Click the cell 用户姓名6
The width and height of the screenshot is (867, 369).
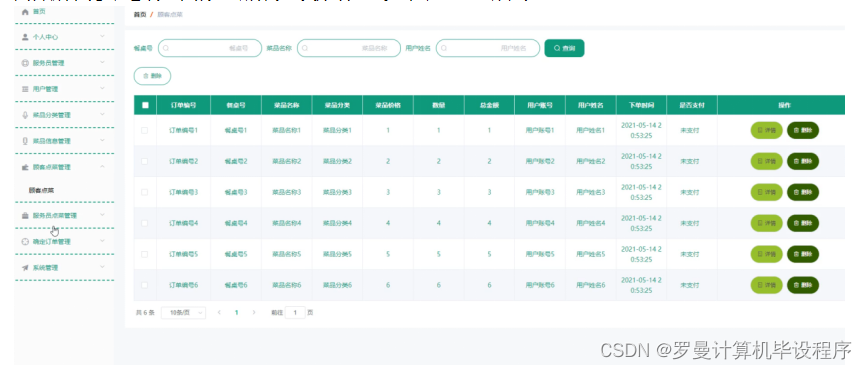click(591, 285)
